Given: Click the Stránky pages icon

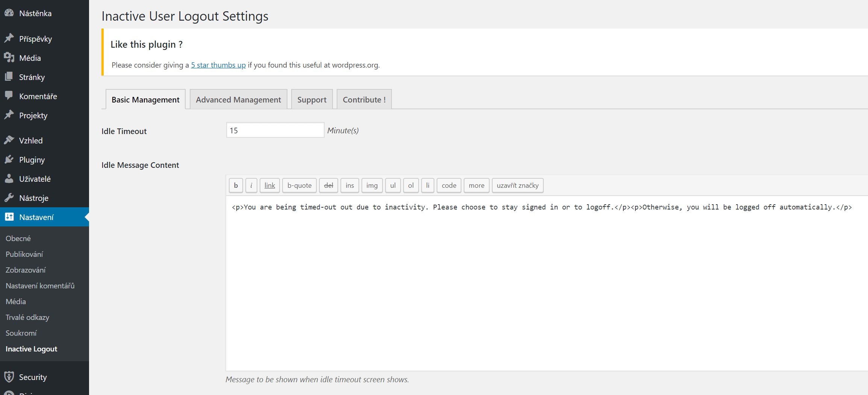Looking at the screenshot, I should click(9, 77).
